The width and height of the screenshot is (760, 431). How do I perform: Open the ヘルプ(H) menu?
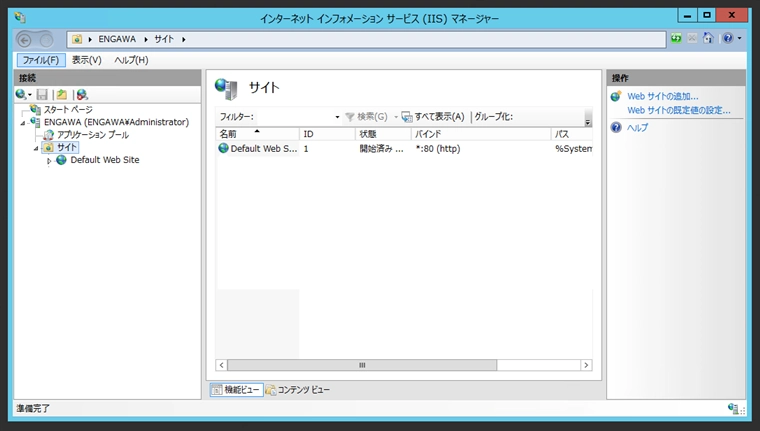click(131, 60)
